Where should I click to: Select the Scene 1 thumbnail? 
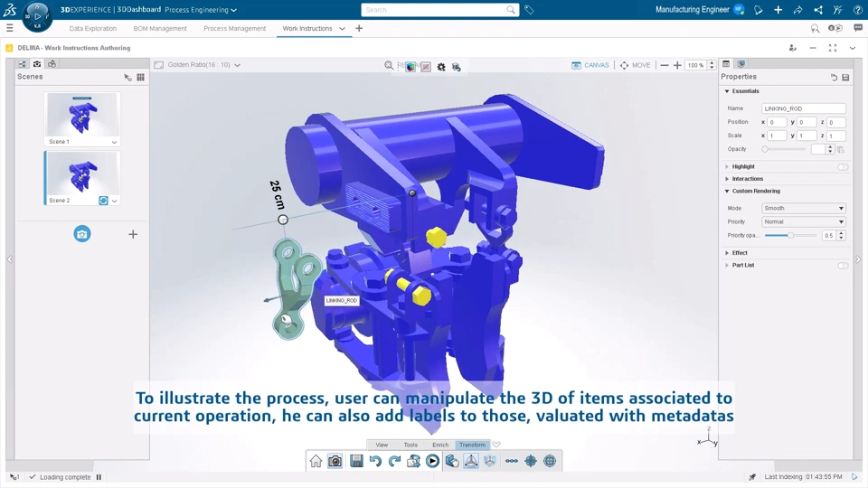tap(82, 115)
